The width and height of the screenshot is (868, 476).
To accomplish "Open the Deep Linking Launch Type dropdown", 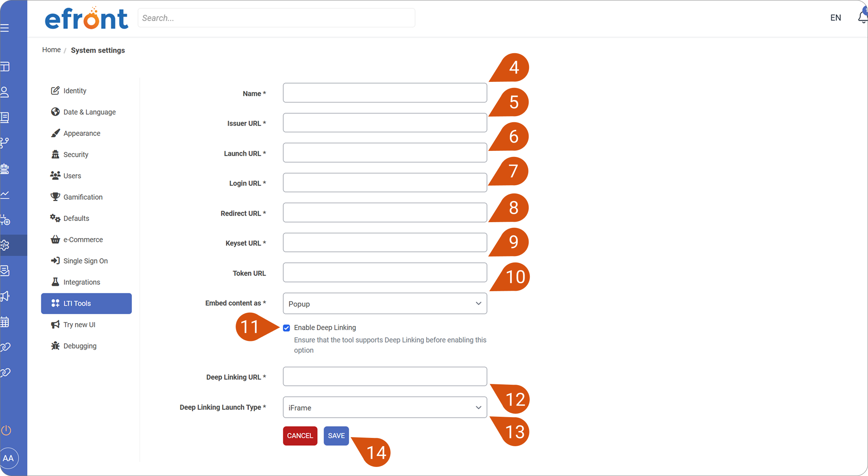I will coord(385,407).
